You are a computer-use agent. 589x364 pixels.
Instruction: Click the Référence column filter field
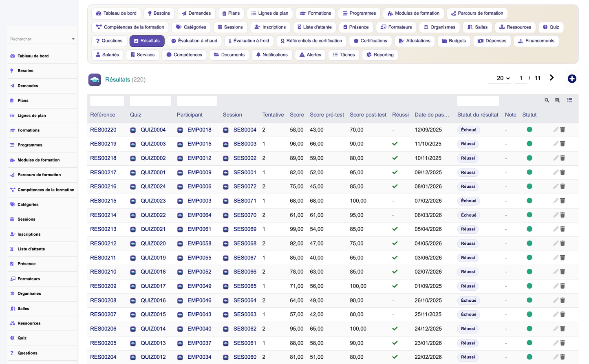coord(107,101)
